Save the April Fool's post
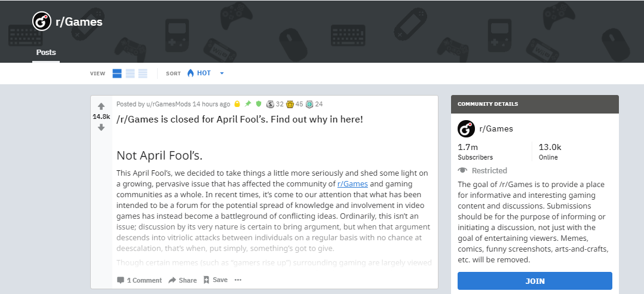 (215, 280)
